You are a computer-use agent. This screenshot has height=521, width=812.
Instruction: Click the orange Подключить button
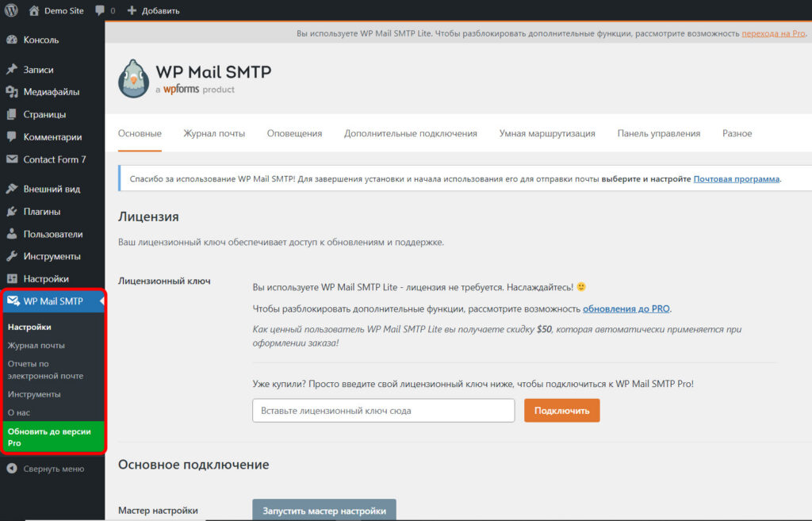(562, 411)
